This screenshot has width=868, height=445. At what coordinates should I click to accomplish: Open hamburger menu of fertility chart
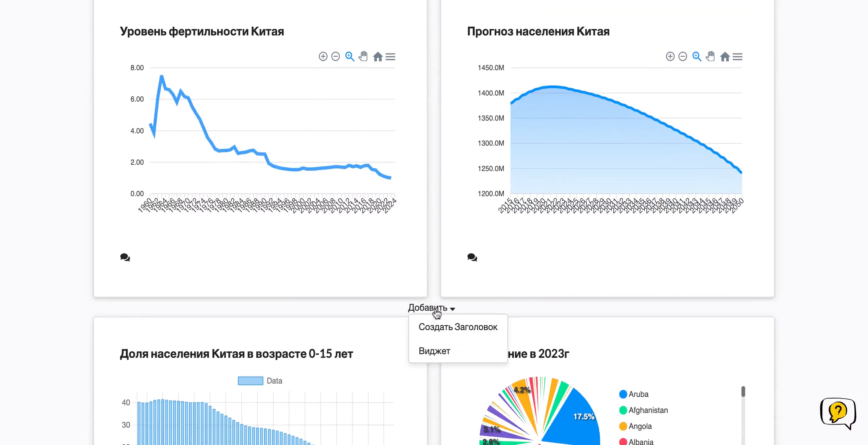pos(390,56)
